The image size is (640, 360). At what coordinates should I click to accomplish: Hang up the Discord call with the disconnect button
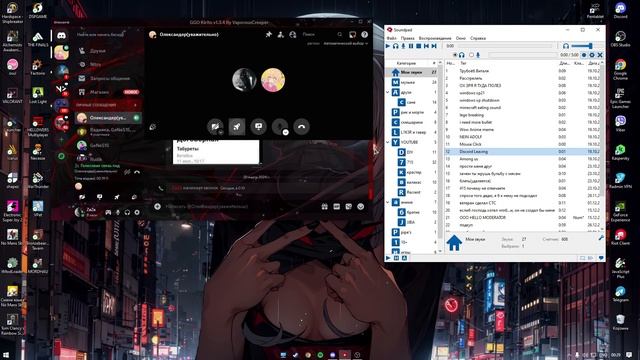pos(302,127)
